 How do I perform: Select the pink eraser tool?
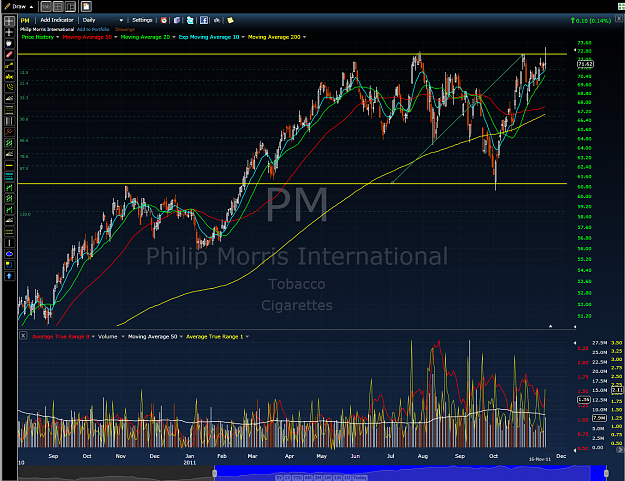9,54
